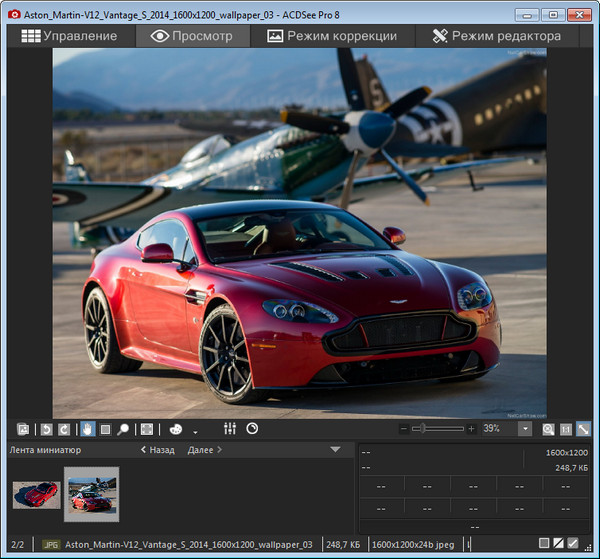Viewport: 600px width, 559px height.
Task: Toggle actual size 1:1 view
Action: (566, 429)
